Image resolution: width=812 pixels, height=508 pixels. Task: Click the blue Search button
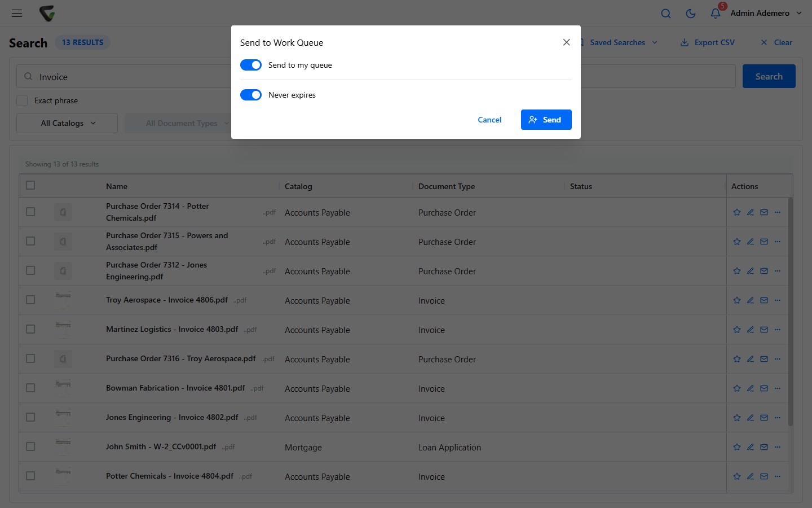(x=769, y=76)
